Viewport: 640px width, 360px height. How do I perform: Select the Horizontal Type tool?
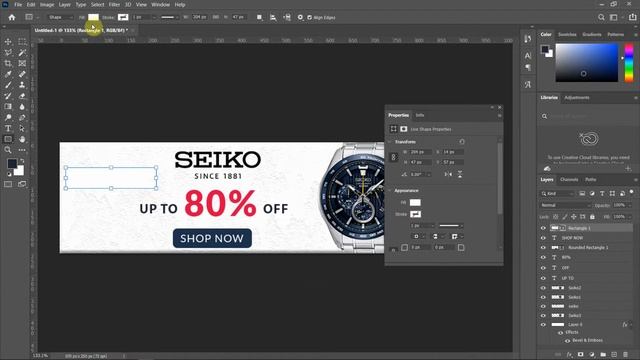click(8, 128)
